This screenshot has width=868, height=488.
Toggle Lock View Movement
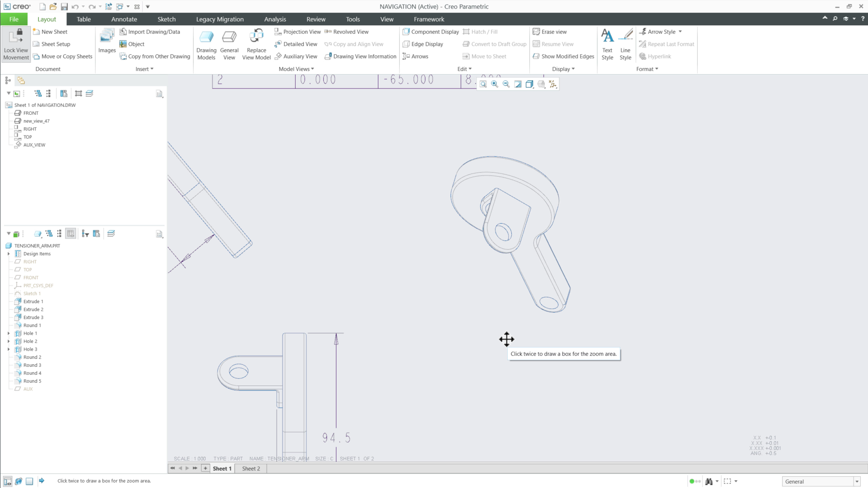[x=15, y=43]
